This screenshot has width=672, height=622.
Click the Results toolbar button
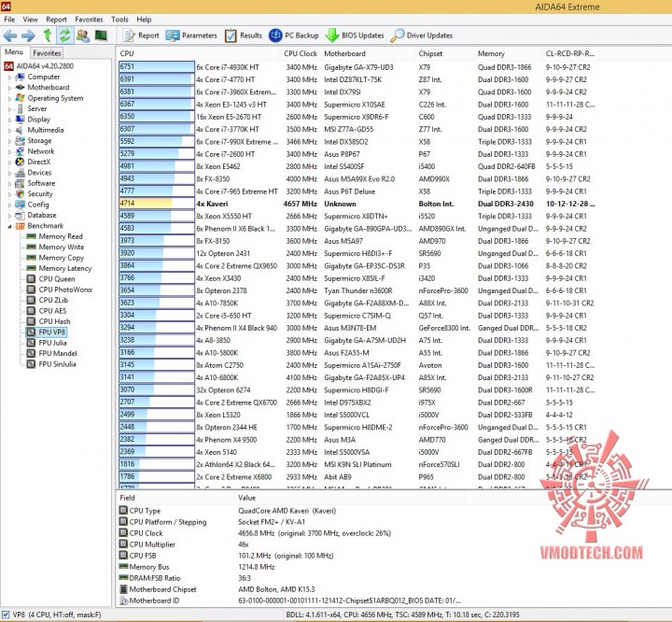(x=244, y=35)
